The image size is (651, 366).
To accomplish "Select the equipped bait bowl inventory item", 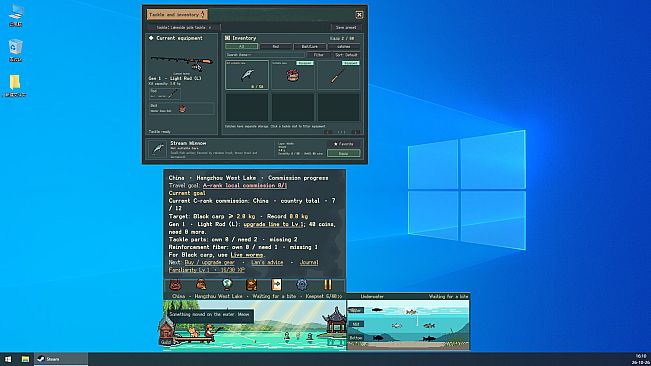I will pos(293,75).
